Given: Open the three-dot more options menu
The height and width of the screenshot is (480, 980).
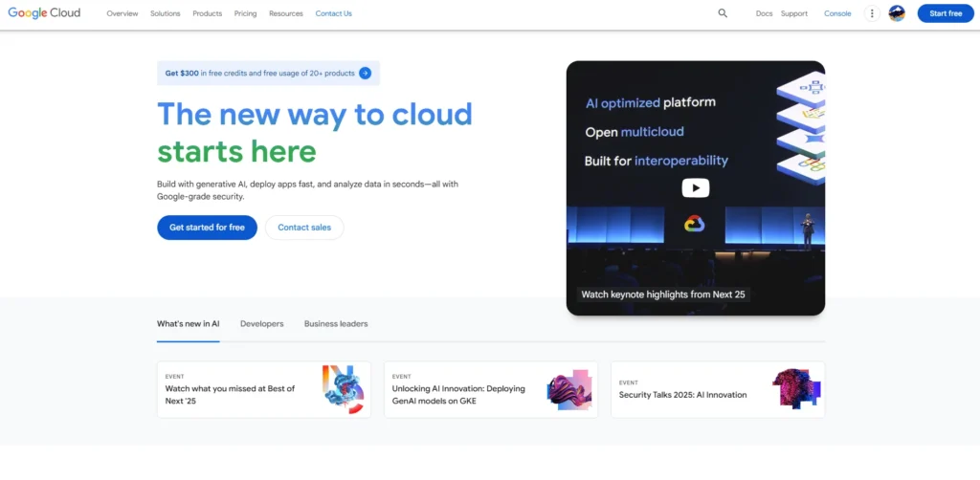Looking at the screenshot, I should (x=872, y=13).
